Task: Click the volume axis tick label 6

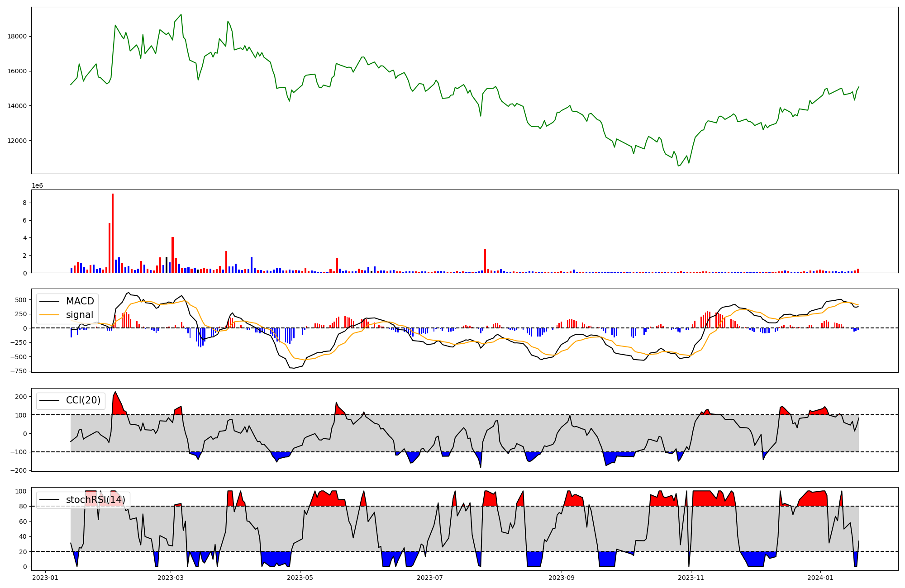Action: click(x=25, y=221)
